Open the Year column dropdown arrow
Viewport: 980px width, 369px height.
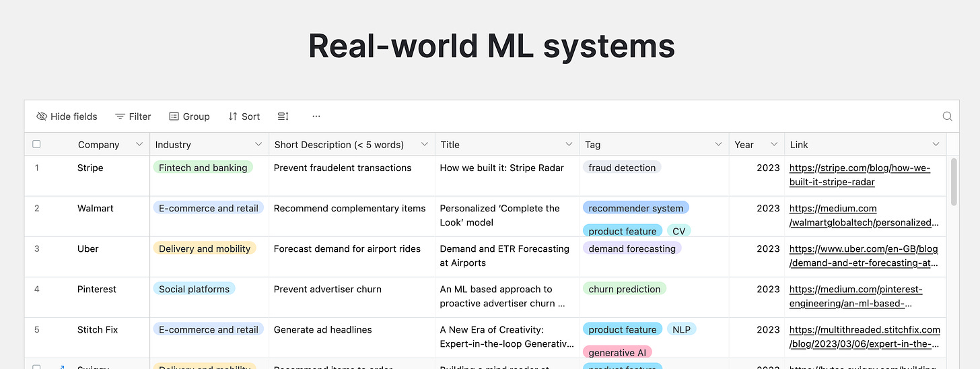773,144
